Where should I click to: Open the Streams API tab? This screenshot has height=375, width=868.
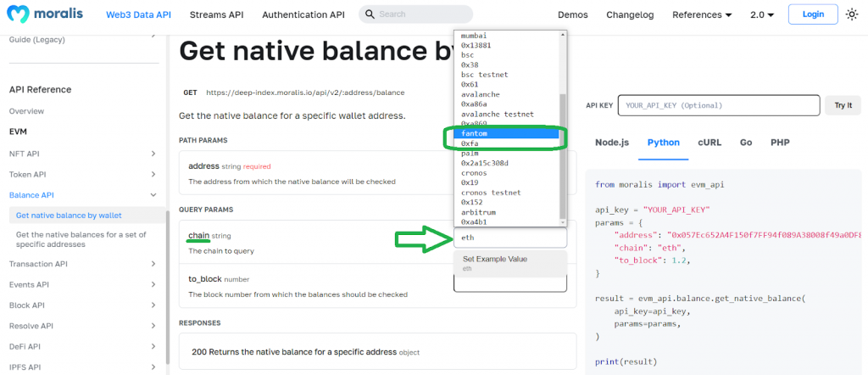pos(216,15)
